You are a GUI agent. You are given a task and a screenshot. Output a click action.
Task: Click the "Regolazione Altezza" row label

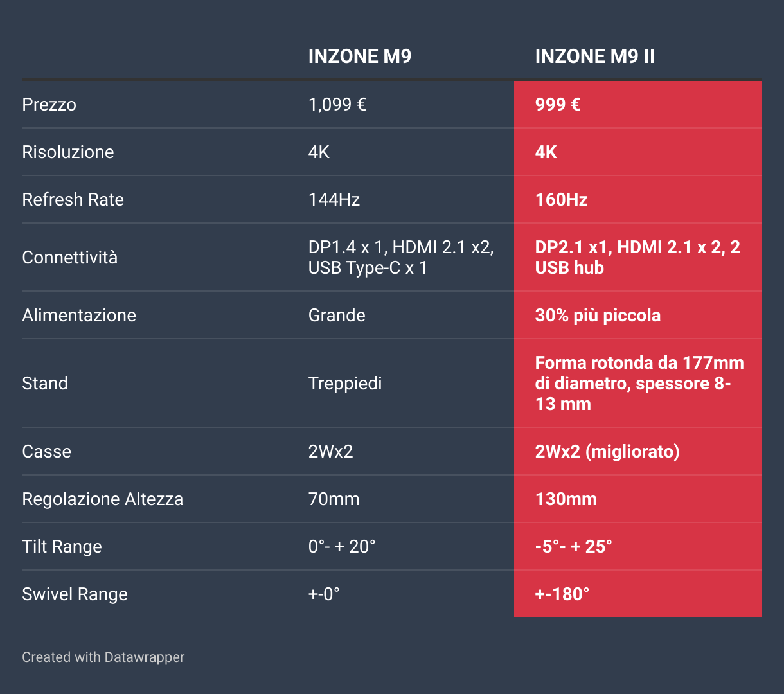[102, 499]
